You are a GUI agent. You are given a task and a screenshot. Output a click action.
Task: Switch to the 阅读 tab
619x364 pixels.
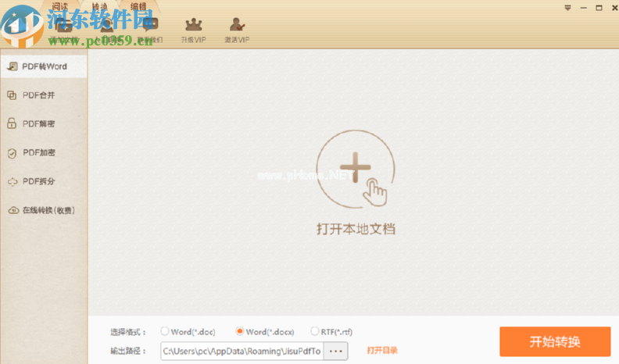coord(60,6)
